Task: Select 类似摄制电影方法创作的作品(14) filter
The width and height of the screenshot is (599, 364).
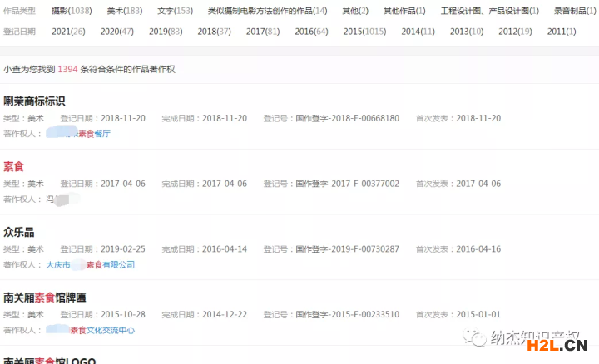Action: pyautogui.click(x=267, y=11)
